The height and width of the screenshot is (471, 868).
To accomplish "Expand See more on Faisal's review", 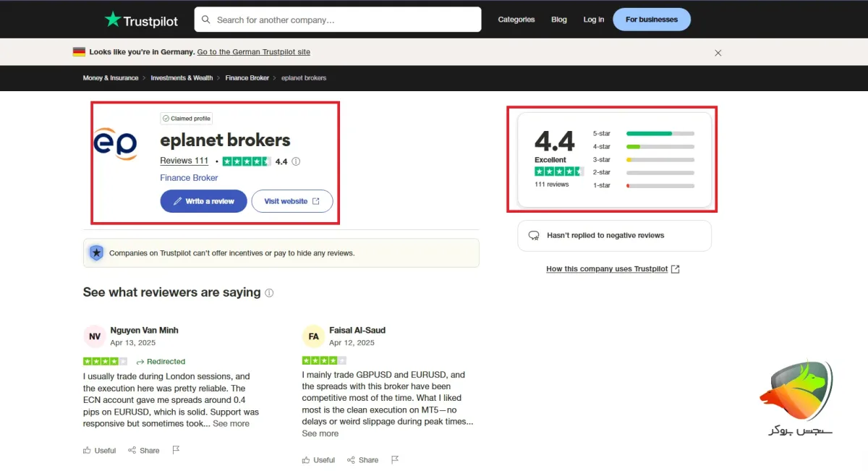I will coord(320,433).
